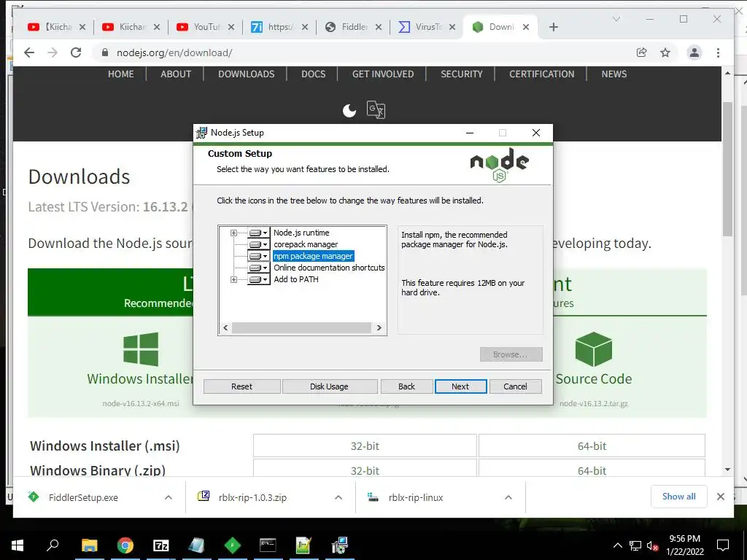747x560 pixels.
Task: Open Online documentation shortcuts feature dropdown
Action: click(x=259, y=268)
